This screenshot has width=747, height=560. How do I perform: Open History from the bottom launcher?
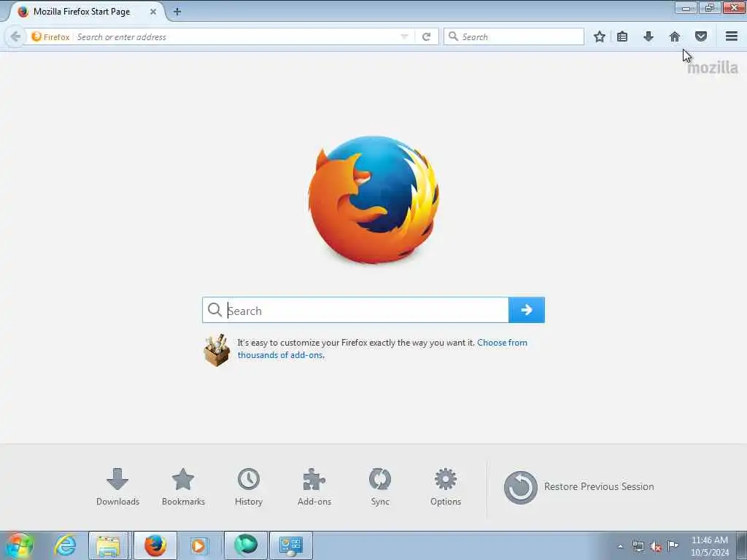coord(249,486)
